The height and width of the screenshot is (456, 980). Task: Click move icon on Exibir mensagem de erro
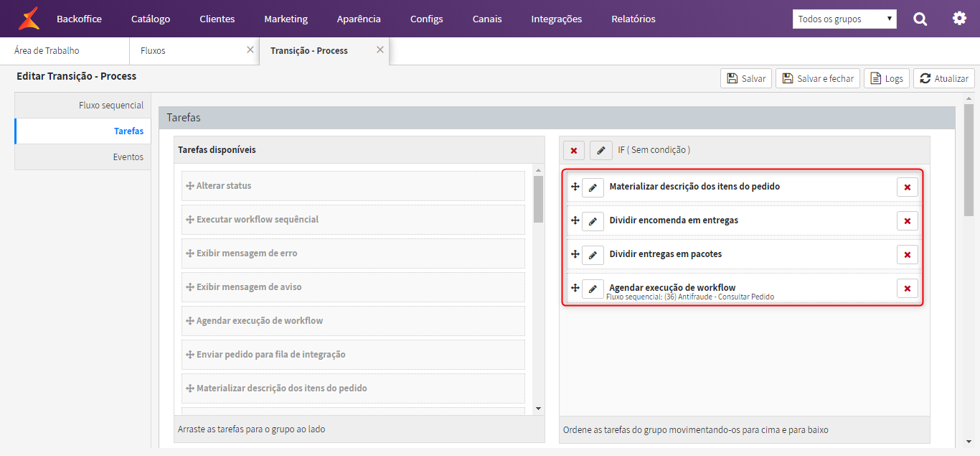pos(190,253)
